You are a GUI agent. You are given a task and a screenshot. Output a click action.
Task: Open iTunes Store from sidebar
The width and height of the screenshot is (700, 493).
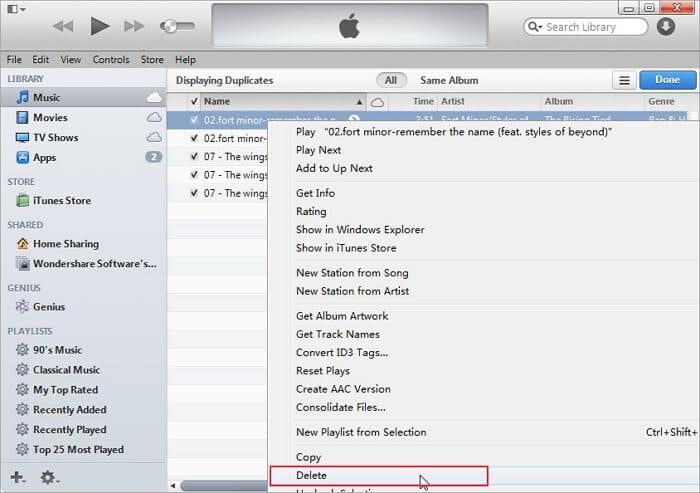(83, 201)
